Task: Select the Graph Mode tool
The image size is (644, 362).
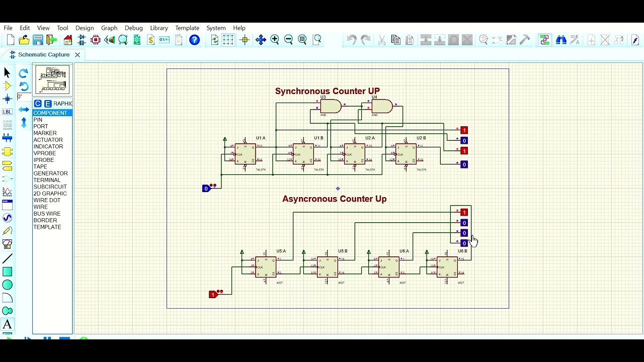Action: [x=7, y=192]
